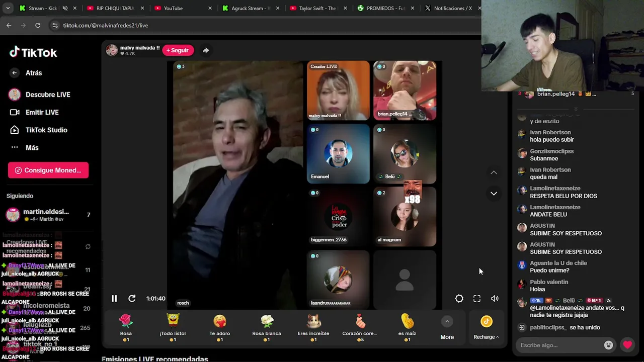This screenshot has width=644, height=362.
Task: Select the Belü guest tile
Action: click(405, 154)
